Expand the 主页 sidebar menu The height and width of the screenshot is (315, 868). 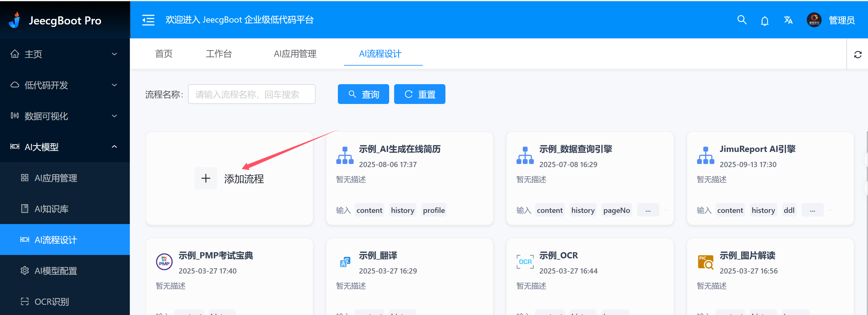pos(65,54)
